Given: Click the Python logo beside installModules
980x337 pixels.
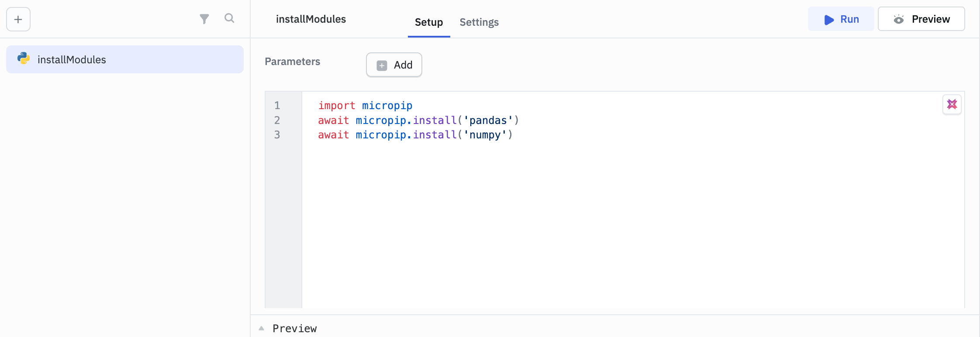Looking at the screenshot, I should (24, 59).
